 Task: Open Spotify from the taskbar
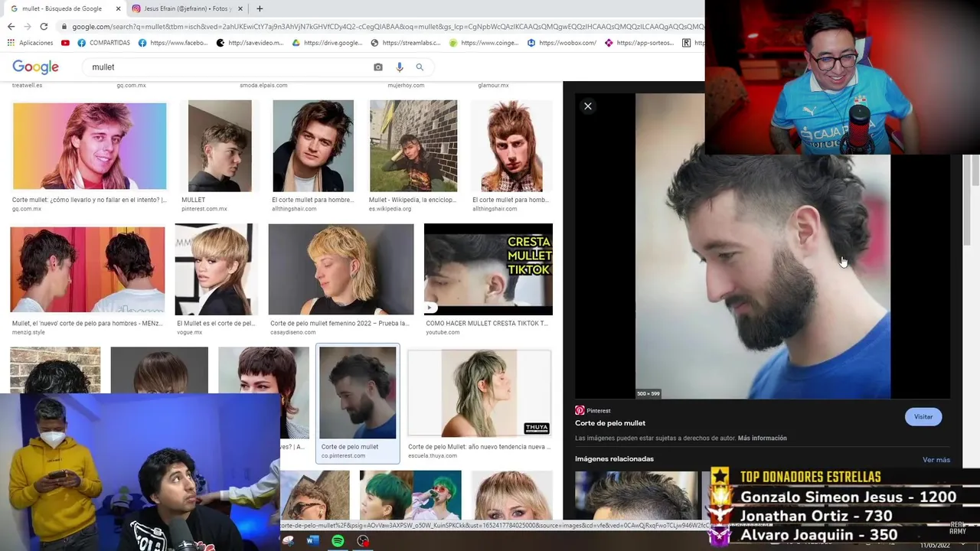pyautogui.click(x=338, y=541)
